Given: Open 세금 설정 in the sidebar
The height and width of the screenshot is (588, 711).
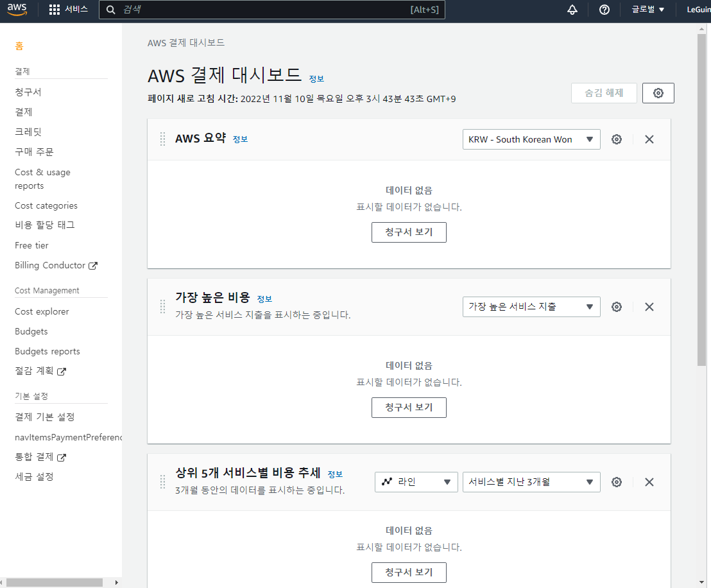Looking at the screenshot, I should [34, 477].
